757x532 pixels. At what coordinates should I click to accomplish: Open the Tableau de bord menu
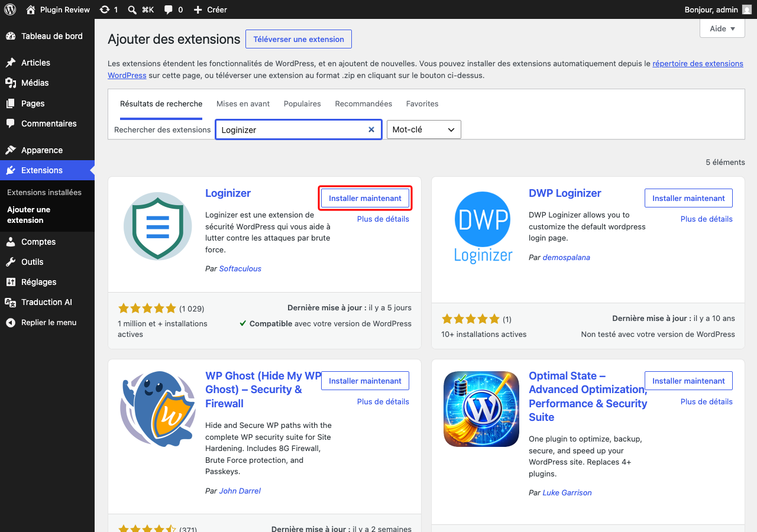pos(47,36)
